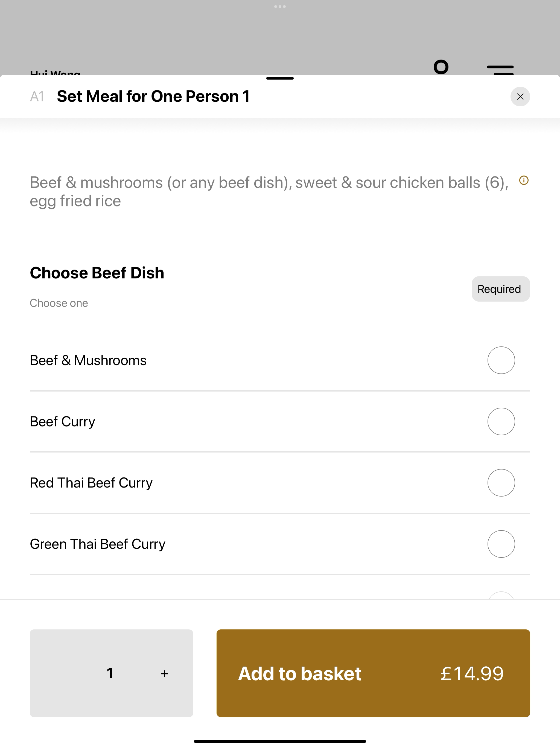Add to basket for £14.99
The height and width of the screenshot is (747, 560).
coord(373,673)
